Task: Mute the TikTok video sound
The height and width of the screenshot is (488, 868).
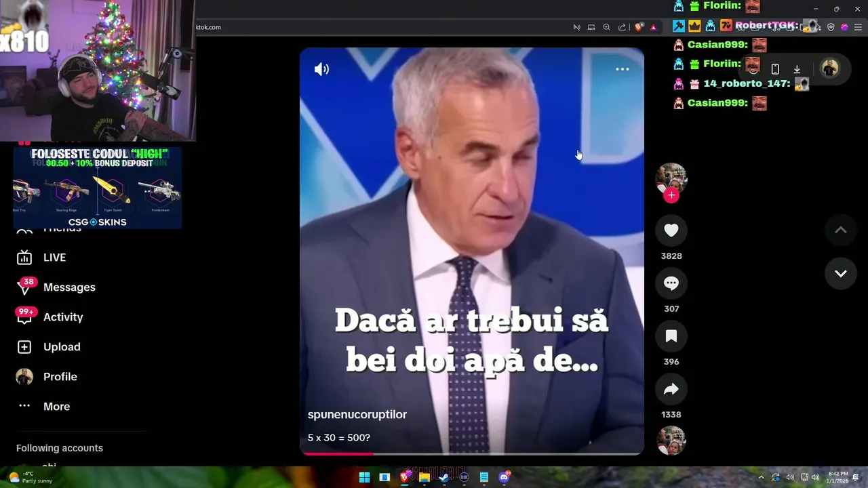Action: pyautogui.click(x=321, y=69)
